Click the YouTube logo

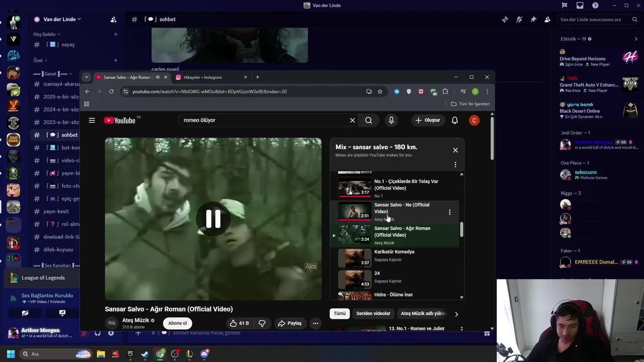[x=120, y=120]
